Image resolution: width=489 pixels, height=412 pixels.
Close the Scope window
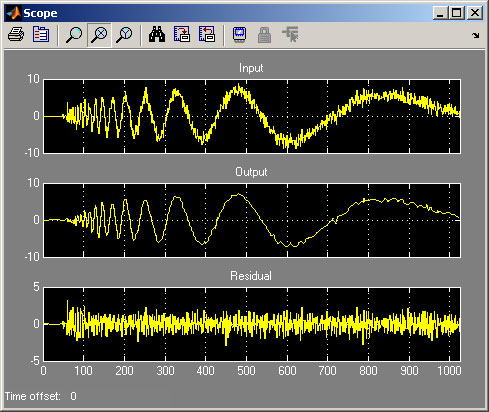click(475, 13)
